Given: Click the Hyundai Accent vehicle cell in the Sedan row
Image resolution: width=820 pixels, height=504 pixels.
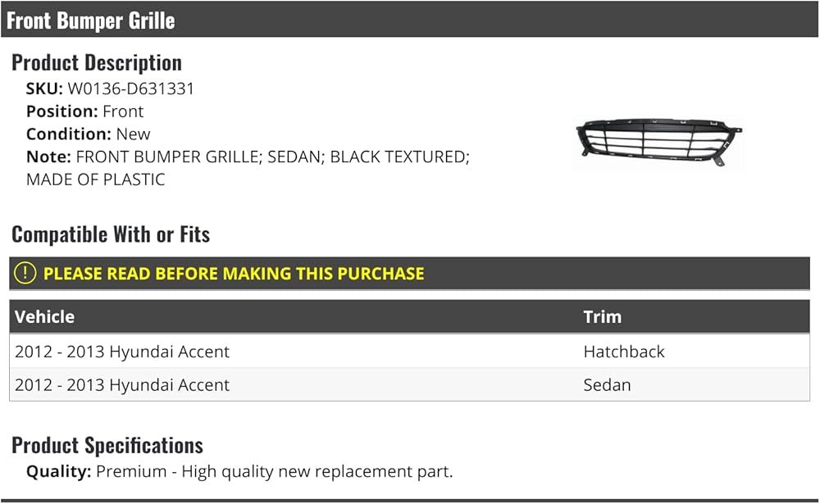Looking at the screenshot, I should point(122,385).
